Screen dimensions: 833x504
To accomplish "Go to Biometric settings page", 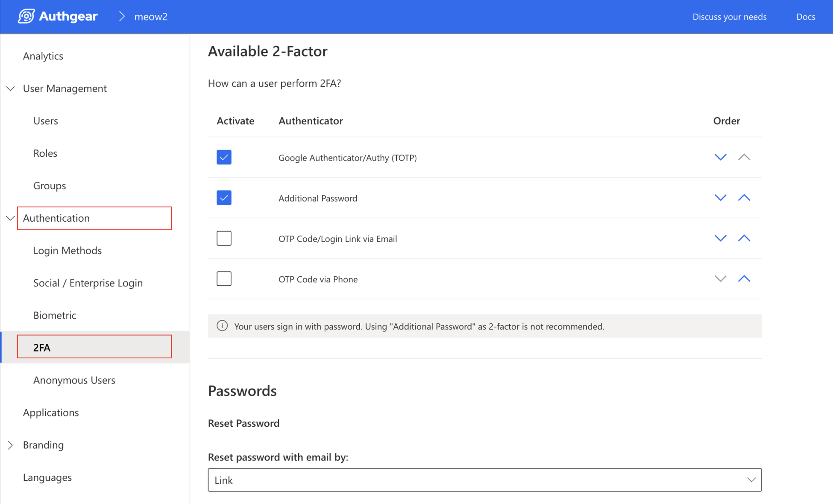I will pyautogui.click(x=55, y=315).
